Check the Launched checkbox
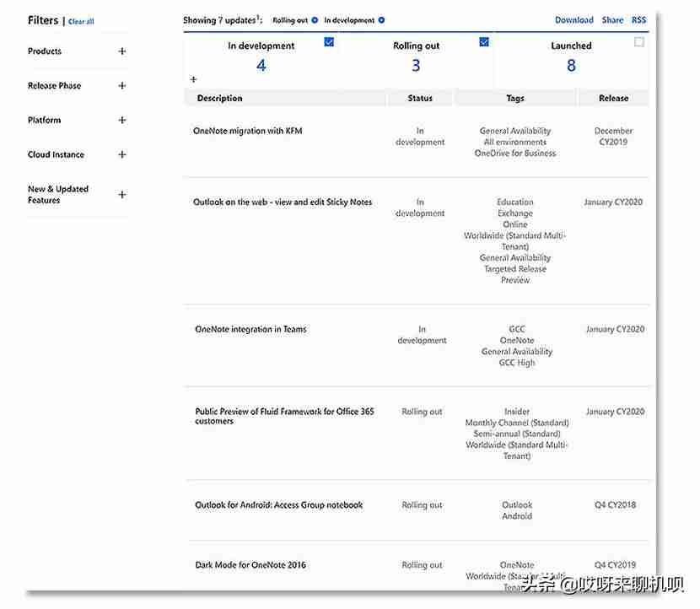Screen dimensions: 700x609 638,42
